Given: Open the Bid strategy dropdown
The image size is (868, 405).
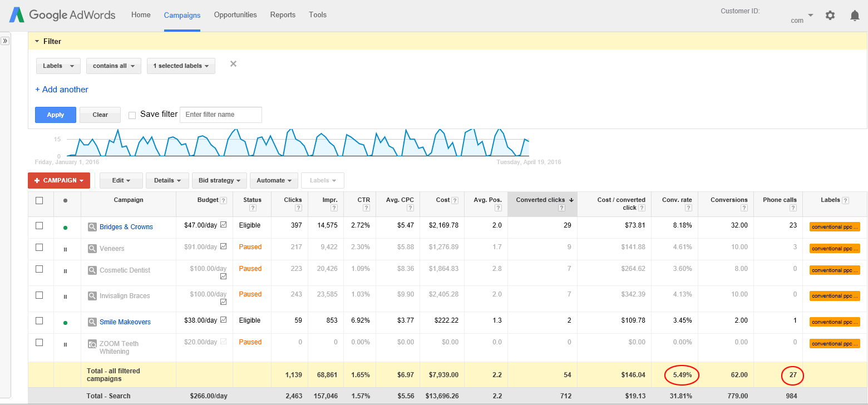Looking at the screenshot, I should point(219,180).
